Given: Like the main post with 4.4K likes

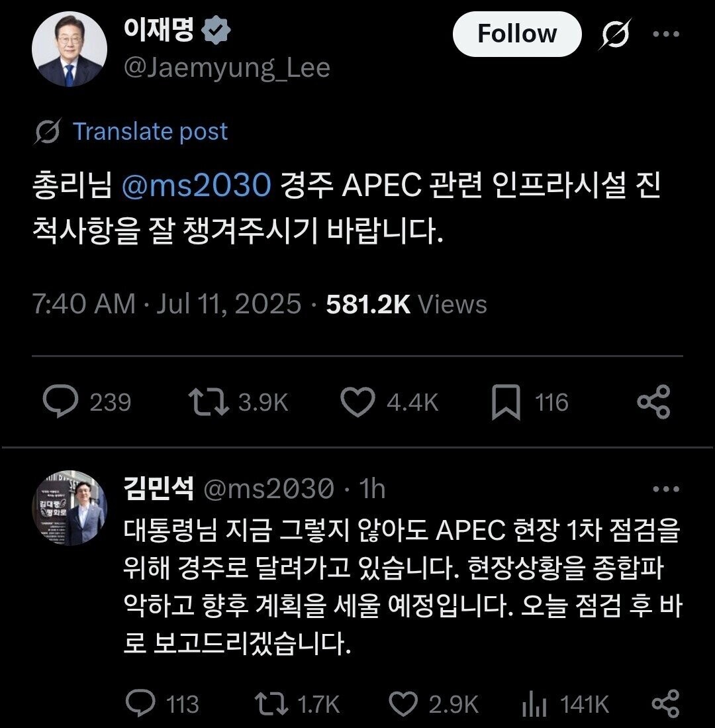Looking at the screenshot, I should tap(358, 402).
